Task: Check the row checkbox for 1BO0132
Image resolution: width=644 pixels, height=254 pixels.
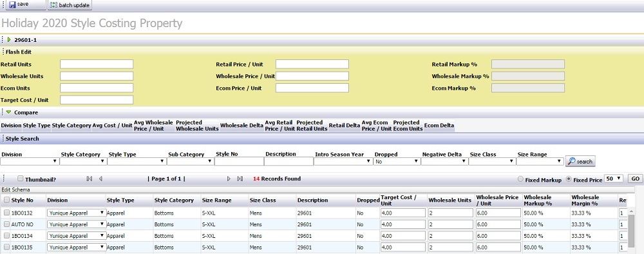Action: (6, 213)
